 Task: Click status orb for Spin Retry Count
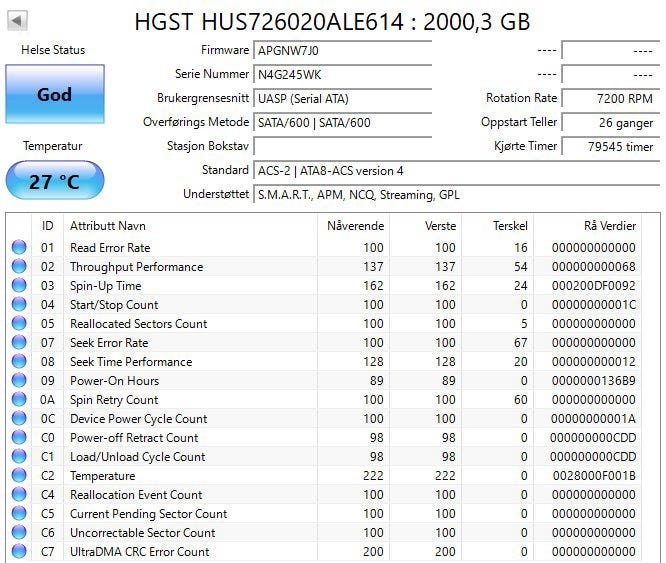tap(19, 399)
